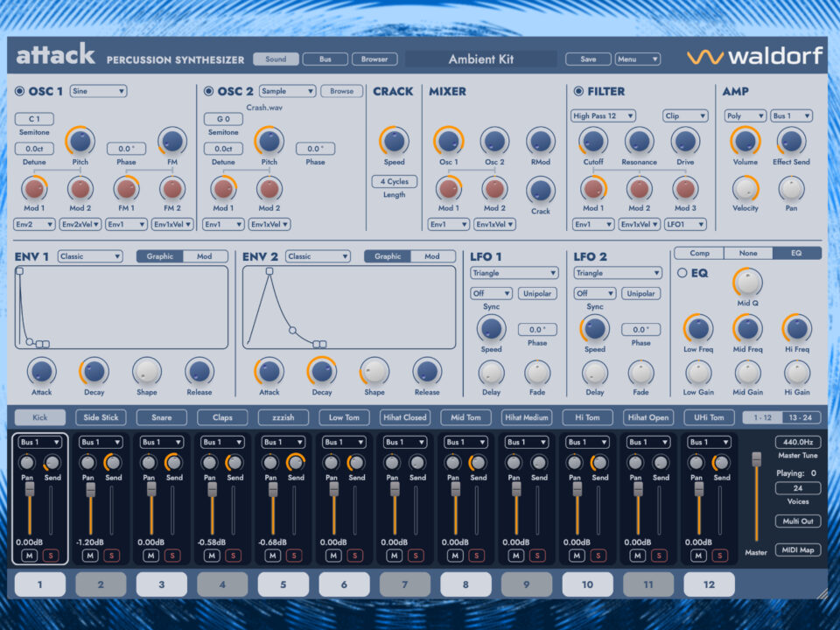Viewport: 840px width, 630px height.
Task: Switch to the Browser tab
Action: point(374,59)
